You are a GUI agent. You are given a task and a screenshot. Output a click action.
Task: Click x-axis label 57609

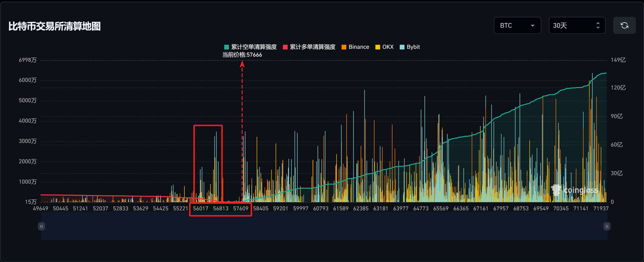241,209
